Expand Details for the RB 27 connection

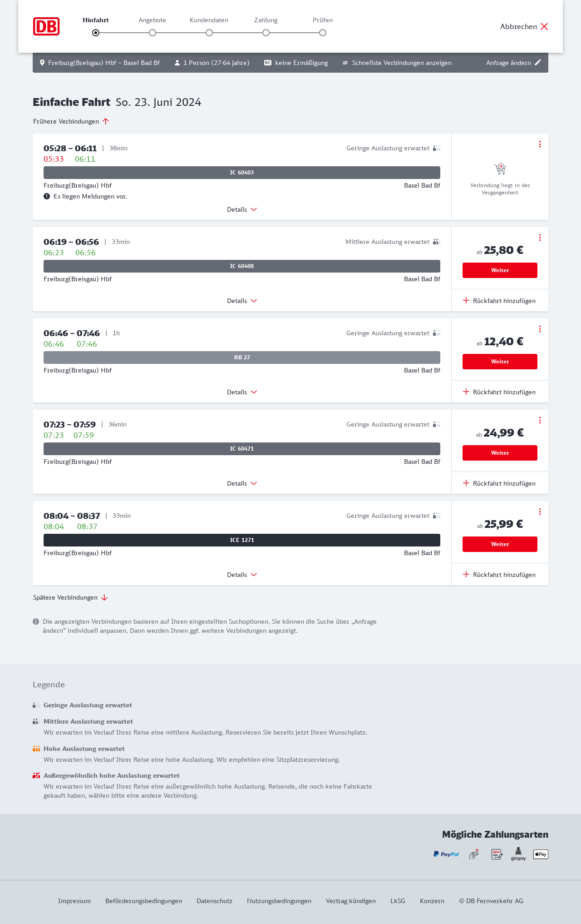coord(242,392)
